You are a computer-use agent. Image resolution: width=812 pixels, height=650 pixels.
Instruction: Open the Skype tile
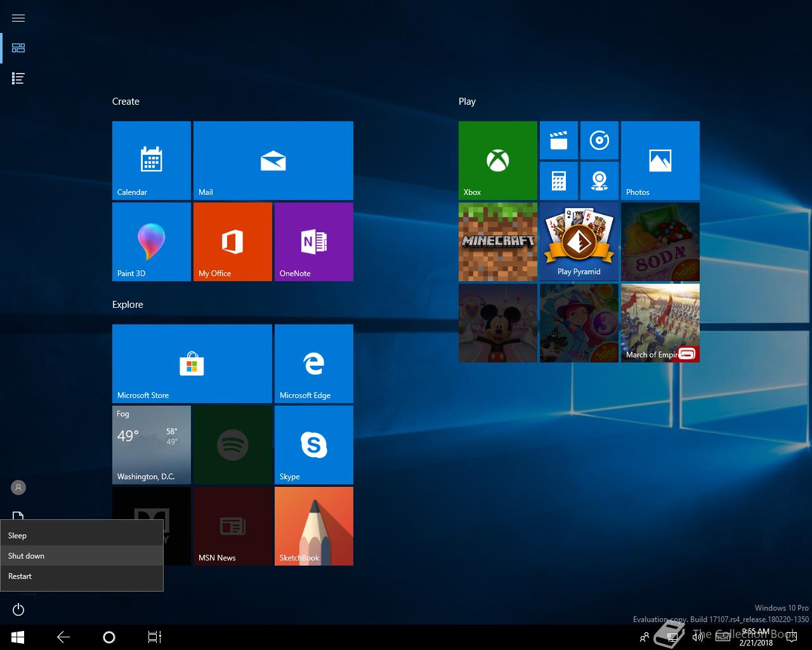point(314,445)
